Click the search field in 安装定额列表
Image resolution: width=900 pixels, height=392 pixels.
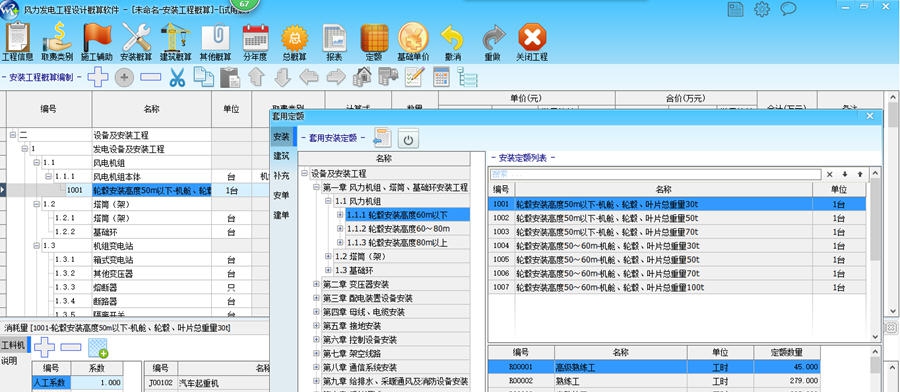pyautogui.click(x=655, y=174)
